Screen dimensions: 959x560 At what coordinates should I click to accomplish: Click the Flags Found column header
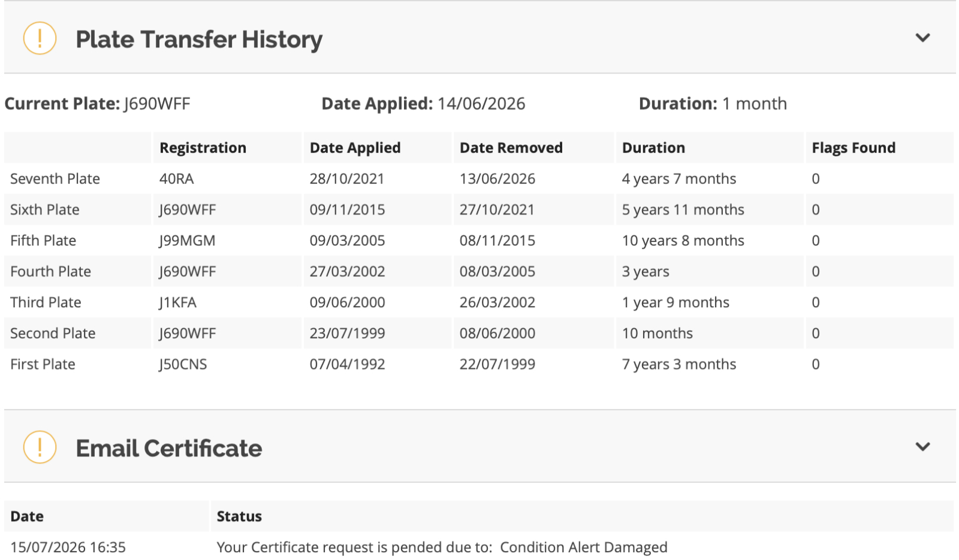854,148
